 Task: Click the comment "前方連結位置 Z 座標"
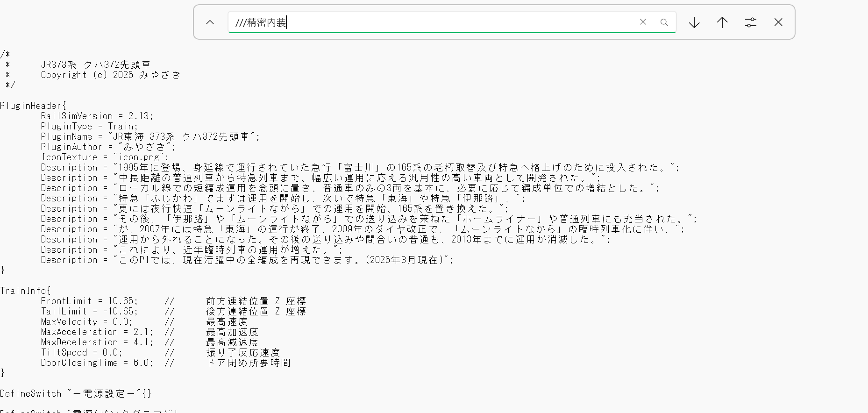[x=256, y=301]
